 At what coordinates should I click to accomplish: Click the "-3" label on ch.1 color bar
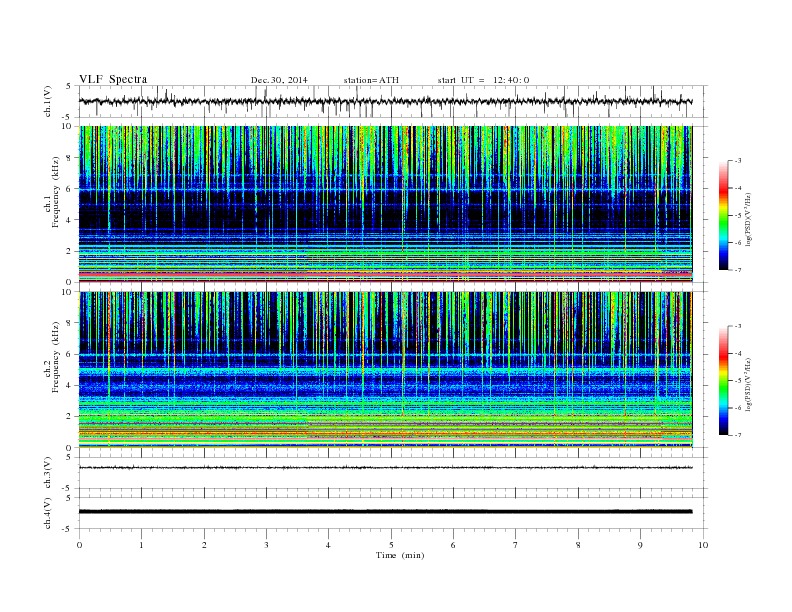[737, 161]
